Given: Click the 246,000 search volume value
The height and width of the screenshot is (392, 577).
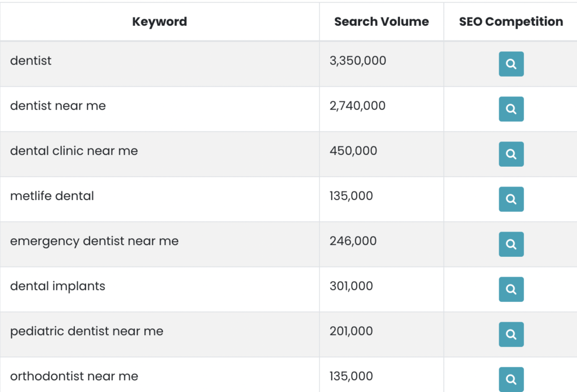Looking at the screenshot, I should click(353, 241).
